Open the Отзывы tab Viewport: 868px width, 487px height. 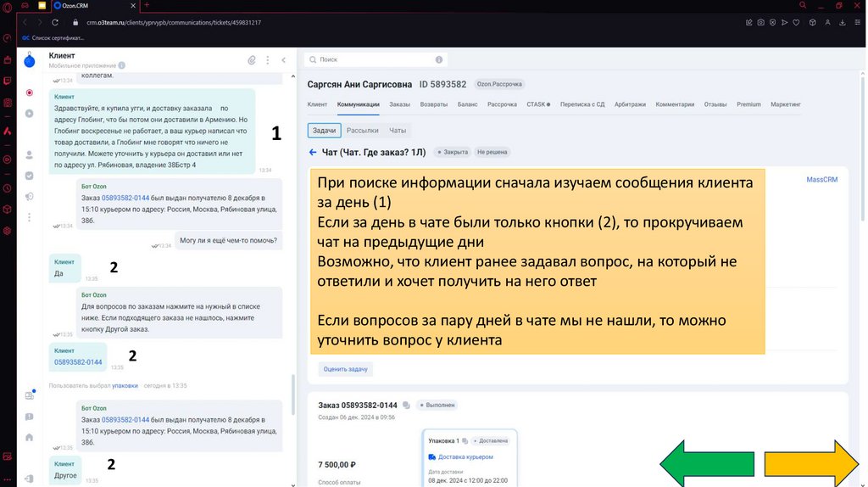click(715, 104)
